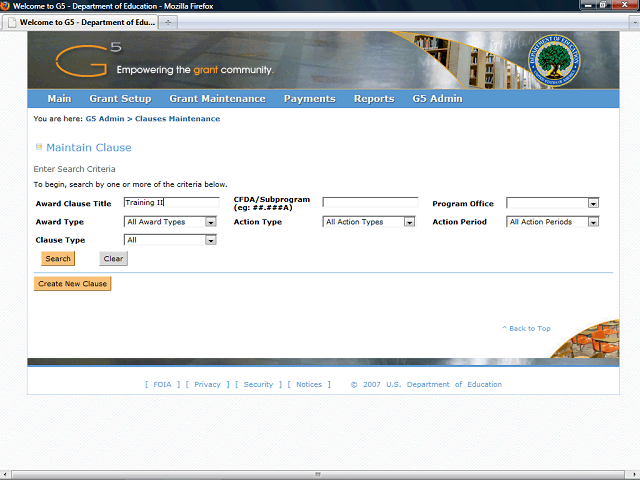This screenshot has height=480, width=640.
Task: Follow the Clauses Maintenance breadcrumb link
Action: (178, 119)
